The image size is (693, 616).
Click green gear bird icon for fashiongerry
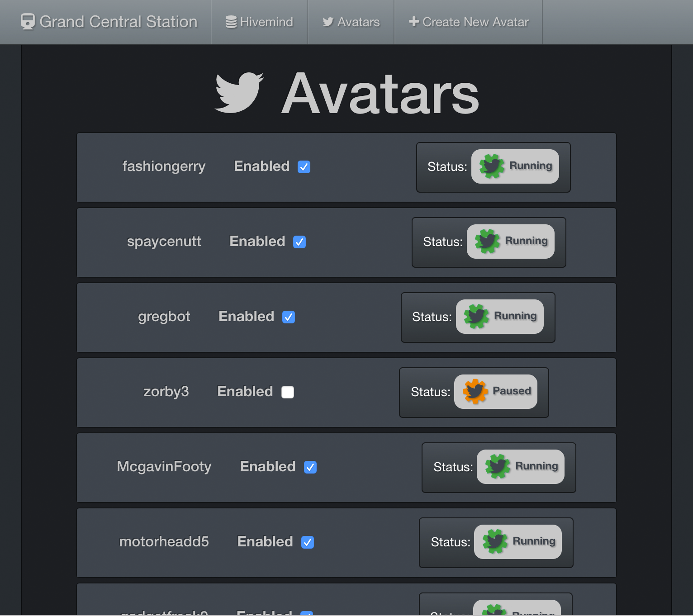tap(492, 166)
